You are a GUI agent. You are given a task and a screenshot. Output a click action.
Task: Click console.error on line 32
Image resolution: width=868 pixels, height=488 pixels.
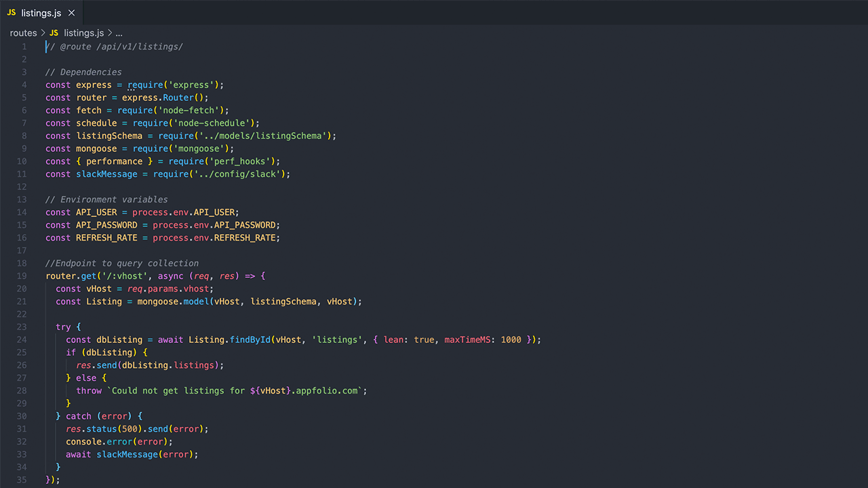[98, 441]
